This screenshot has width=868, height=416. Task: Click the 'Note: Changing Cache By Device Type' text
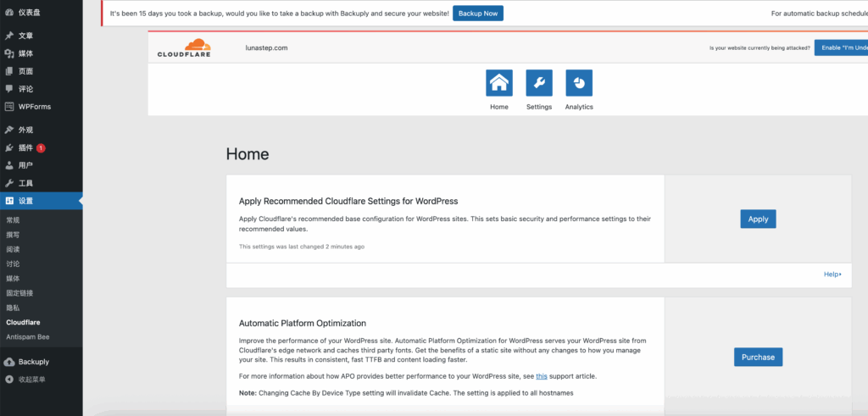406,393
